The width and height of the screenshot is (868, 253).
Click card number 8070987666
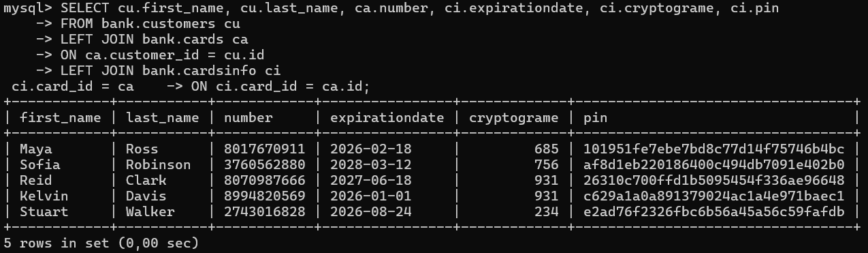click(265, 181)
